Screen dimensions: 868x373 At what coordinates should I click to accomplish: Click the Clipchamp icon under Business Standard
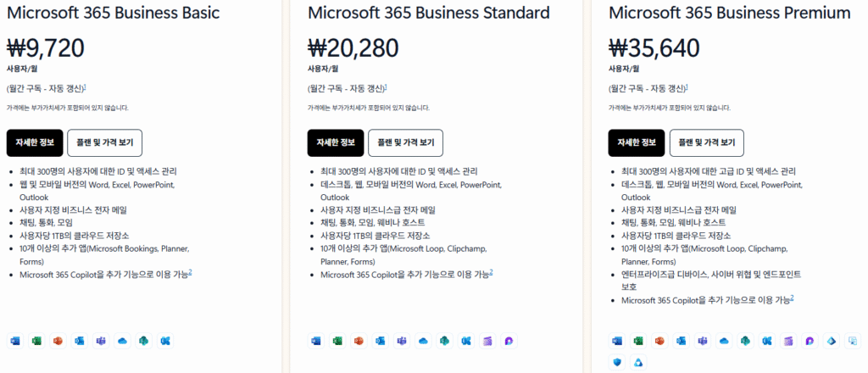click(487, 340)
